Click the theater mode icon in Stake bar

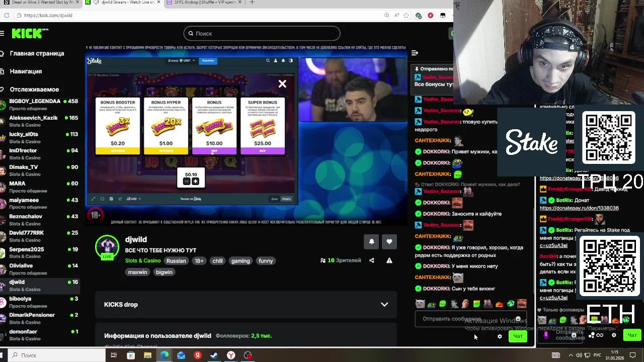click(102, 199)
